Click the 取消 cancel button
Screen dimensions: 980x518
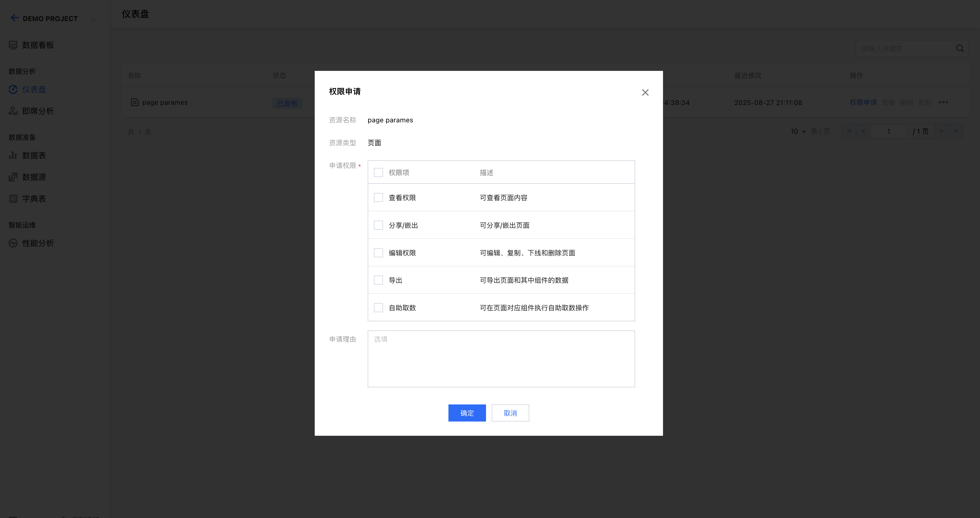(510, 413)
